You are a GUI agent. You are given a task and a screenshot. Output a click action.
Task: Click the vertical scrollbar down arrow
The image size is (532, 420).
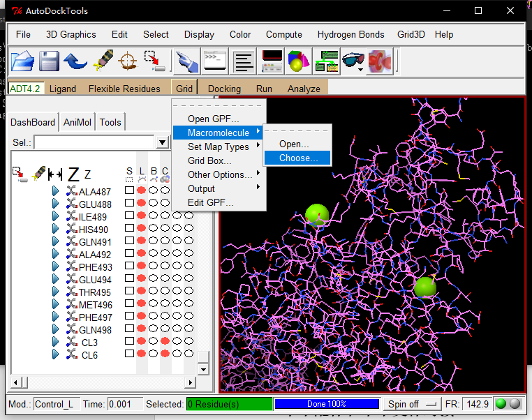pyautogui.click(x=203, y=369)
